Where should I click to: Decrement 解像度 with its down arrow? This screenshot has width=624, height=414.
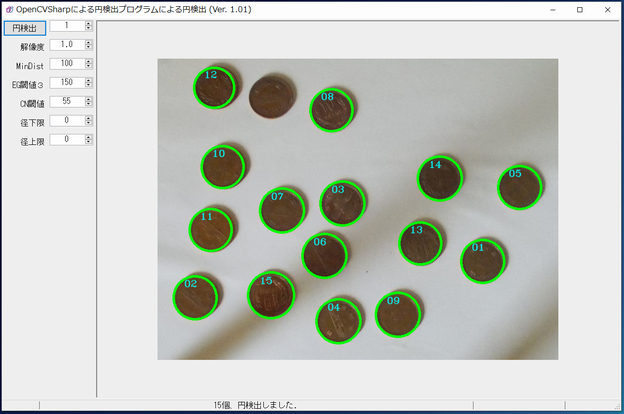click(88, 47)
